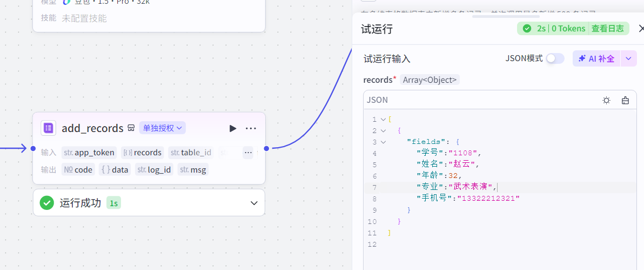
Task: Click the AI 补全 button
Action: [x=596, y=58]
